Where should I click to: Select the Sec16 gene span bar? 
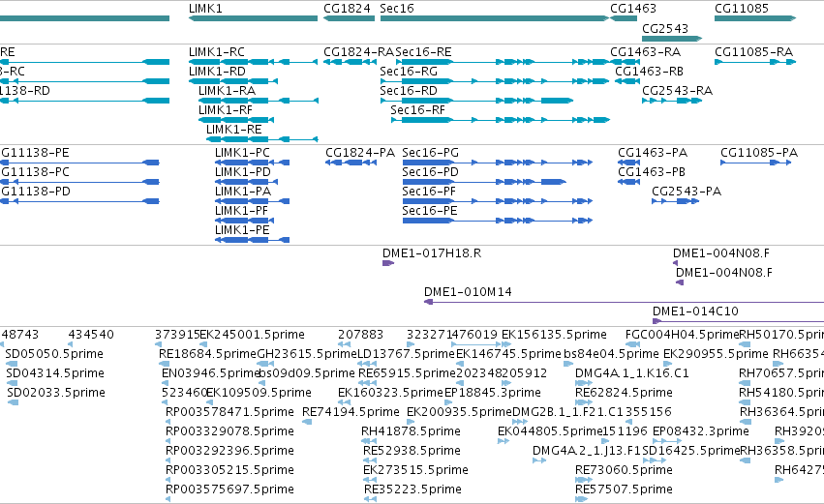[x=494, y=18]
